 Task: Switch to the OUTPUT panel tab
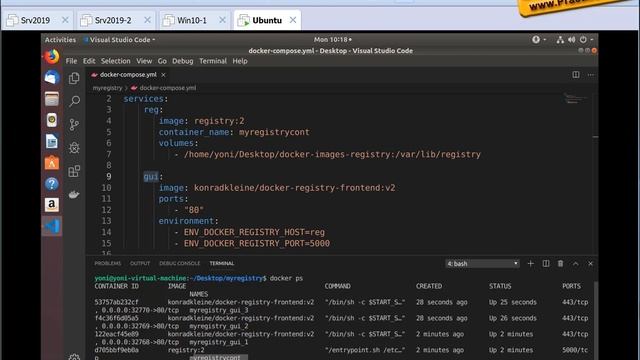(x=140, y=264)
